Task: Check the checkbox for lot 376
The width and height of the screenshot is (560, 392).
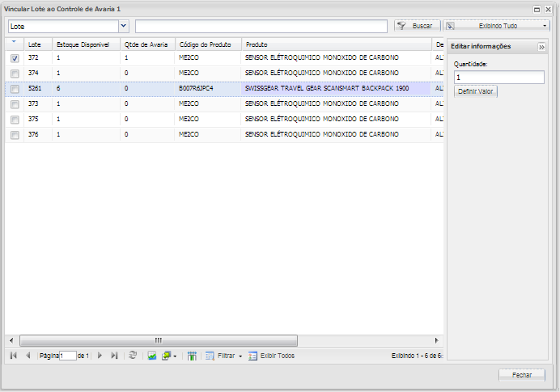Action: click(15, 135)
